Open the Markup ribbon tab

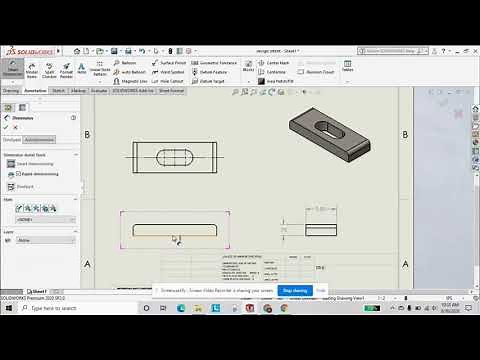coord(79,91)
